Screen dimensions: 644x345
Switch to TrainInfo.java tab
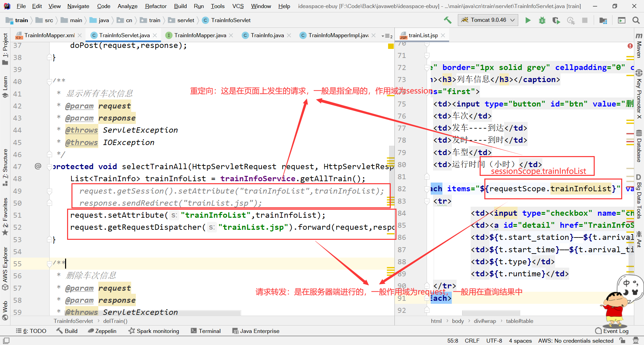point(267,35)
